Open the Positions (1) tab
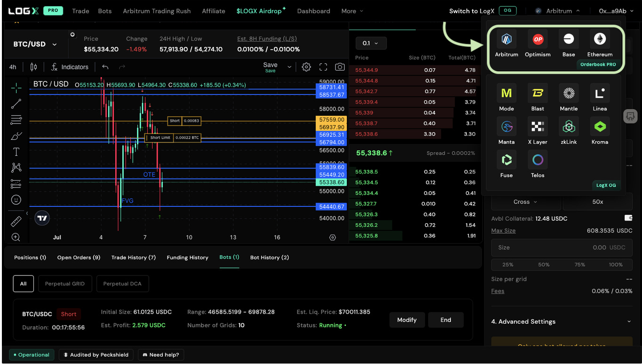 [x=30, y=257]
